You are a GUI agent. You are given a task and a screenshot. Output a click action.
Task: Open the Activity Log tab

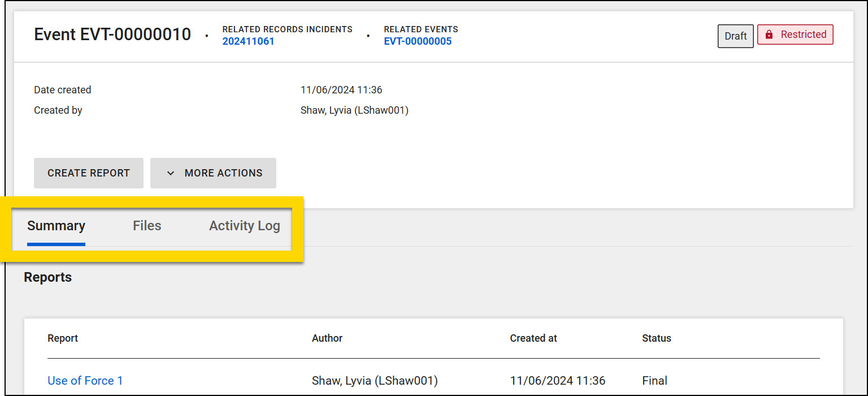pos(244,225)
